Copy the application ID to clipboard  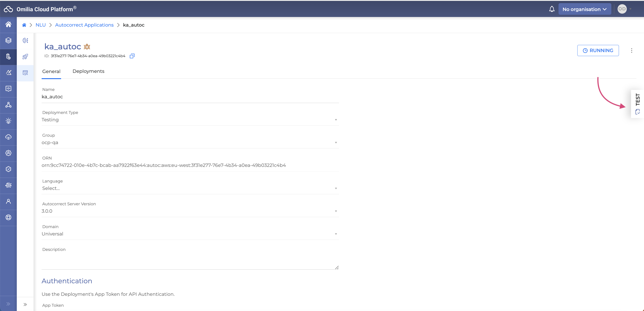pyautogui.click(x=132, y=56)
